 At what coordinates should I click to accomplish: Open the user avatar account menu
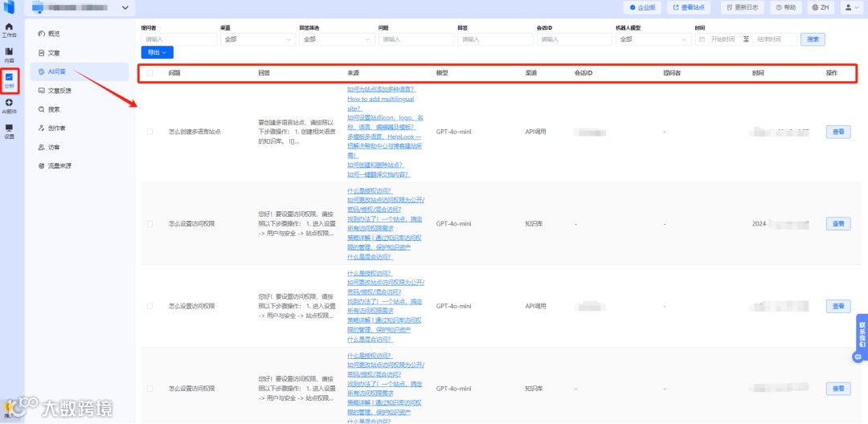(850, 7)
